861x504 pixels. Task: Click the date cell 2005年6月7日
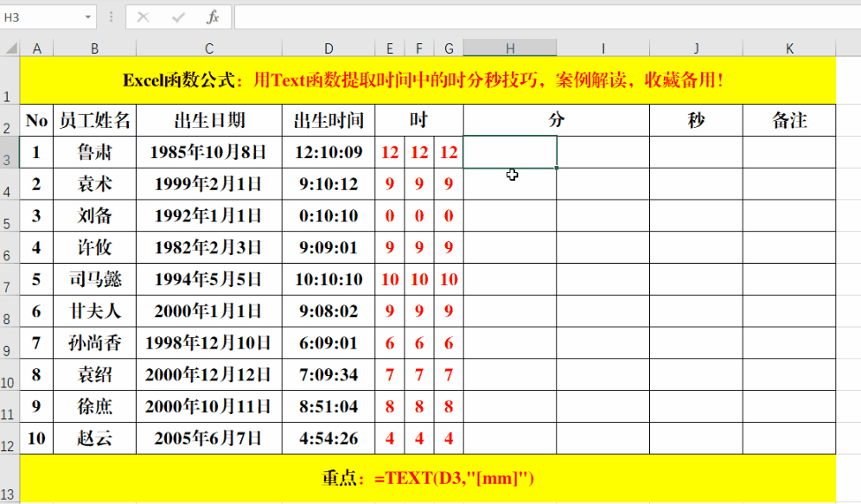[x=208, y=438]
